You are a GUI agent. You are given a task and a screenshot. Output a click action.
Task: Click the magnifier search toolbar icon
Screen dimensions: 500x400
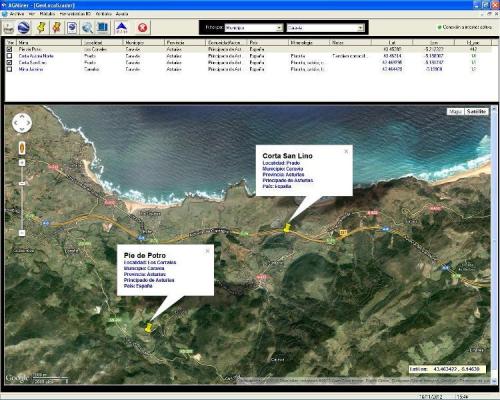point(87,27)
